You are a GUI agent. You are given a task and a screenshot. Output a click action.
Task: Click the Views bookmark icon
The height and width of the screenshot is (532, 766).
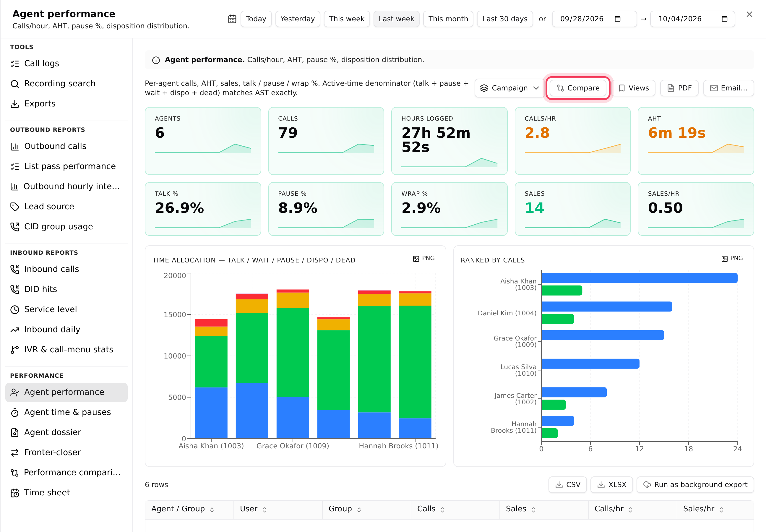tap(622, 88)
